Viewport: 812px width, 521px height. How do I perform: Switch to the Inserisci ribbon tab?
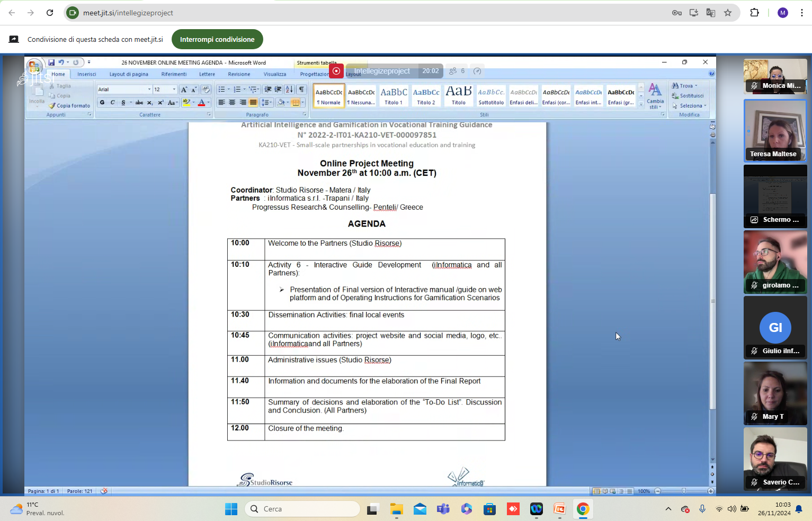pos(87,74)
